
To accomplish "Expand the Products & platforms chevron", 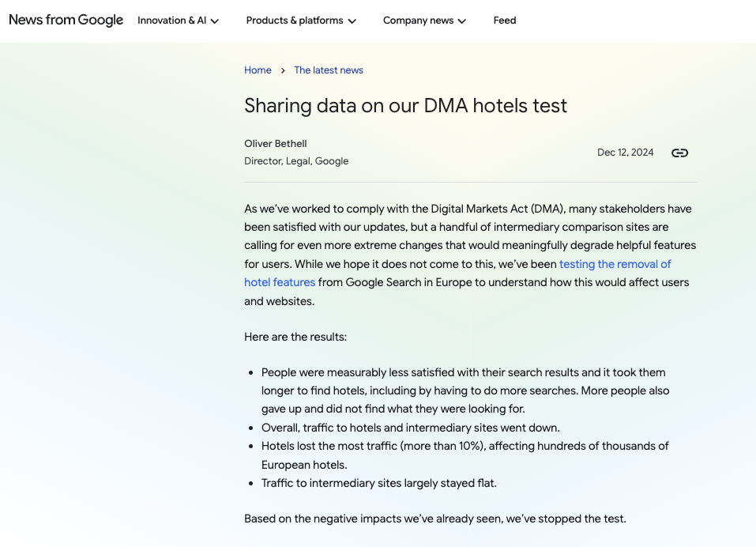I will (x=352, y=21).
